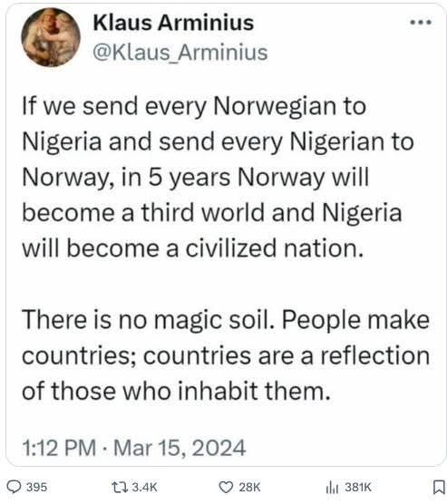The width and height of the screenshot is (447, 504).
Task: Select the paragraph starting 'There is no magic soil'
Action: [226, 355]
